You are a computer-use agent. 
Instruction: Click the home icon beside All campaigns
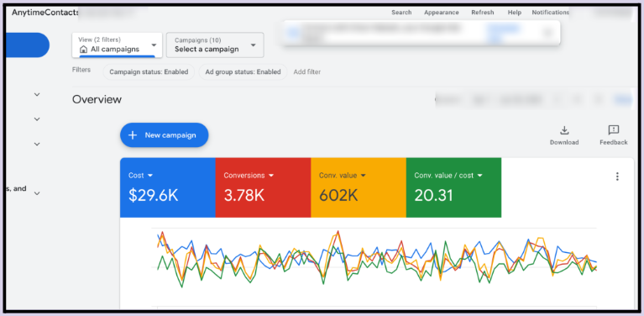pos(83,50)
